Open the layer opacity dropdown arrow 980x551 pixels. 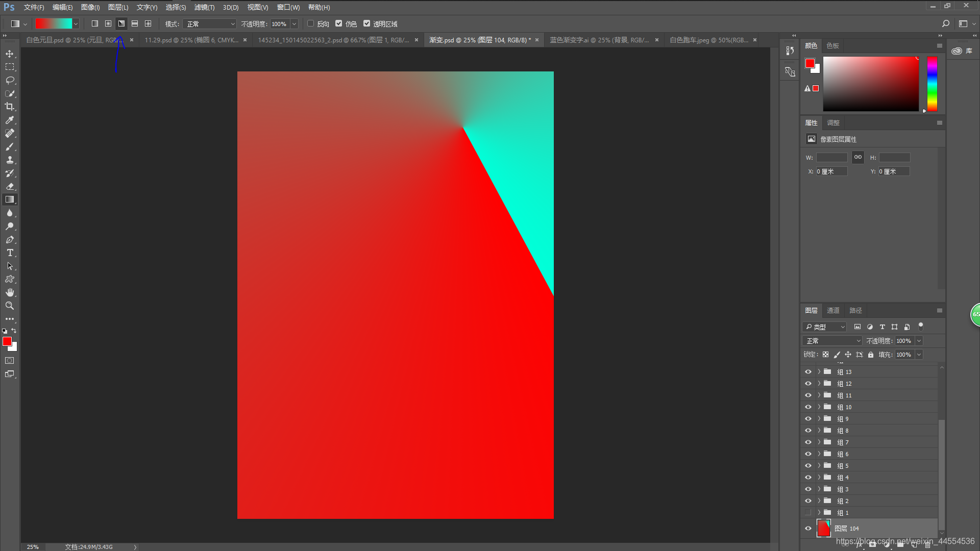pos(919,341)
